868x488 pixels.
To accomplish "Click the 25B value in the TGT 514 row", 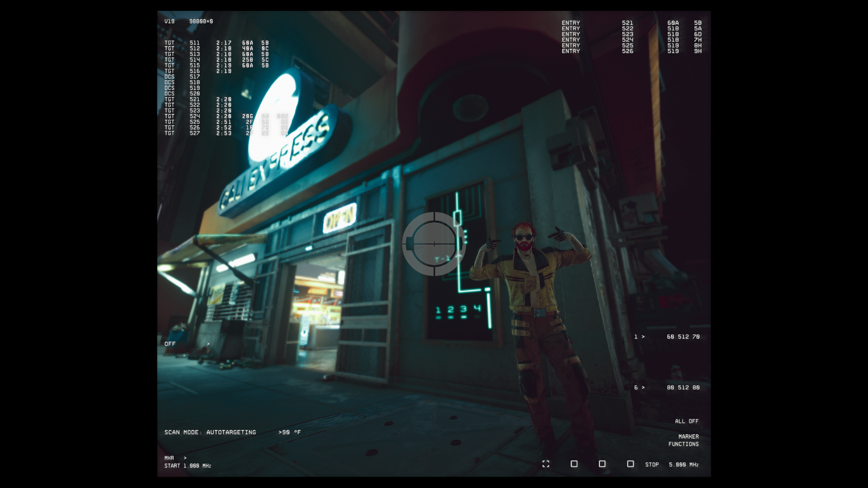I will point(247,60).
